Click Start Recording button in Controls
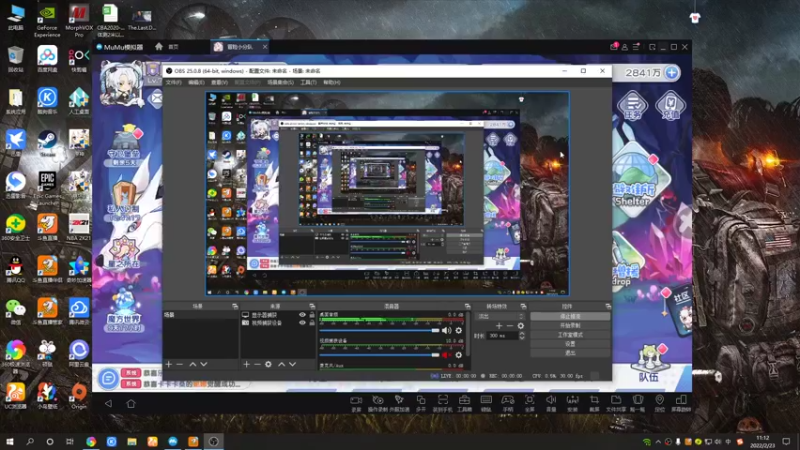 point(570,326)
